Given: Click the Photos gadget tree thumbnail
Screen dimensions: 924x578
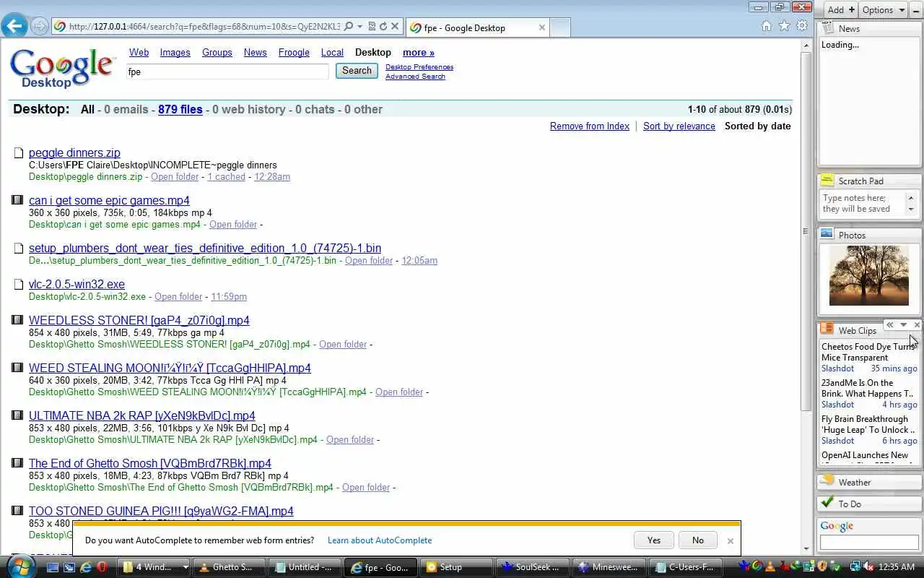Looking at the screenshot, I should (869, 275).
